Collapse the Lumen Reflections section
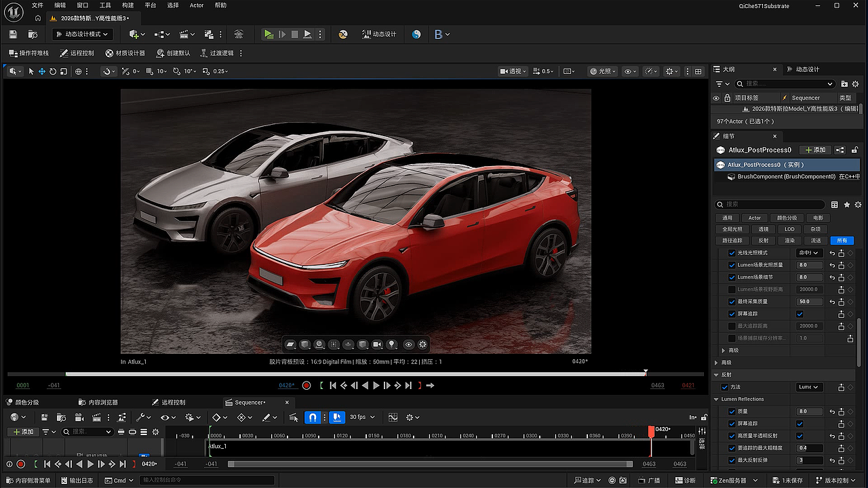Image resolution: width=868 pixels, height=488 pixels. coord(716,399)
